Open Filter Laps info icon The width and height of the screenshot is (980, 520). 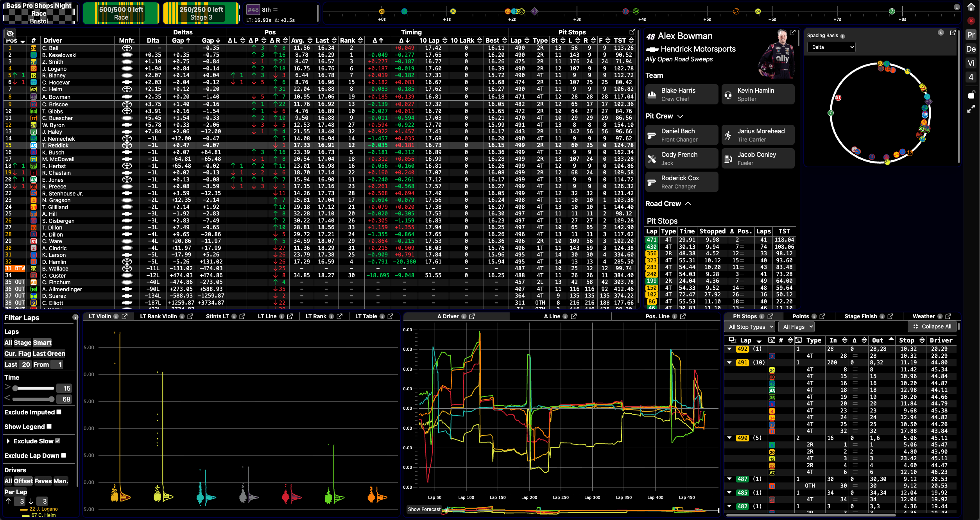(75, 317)
